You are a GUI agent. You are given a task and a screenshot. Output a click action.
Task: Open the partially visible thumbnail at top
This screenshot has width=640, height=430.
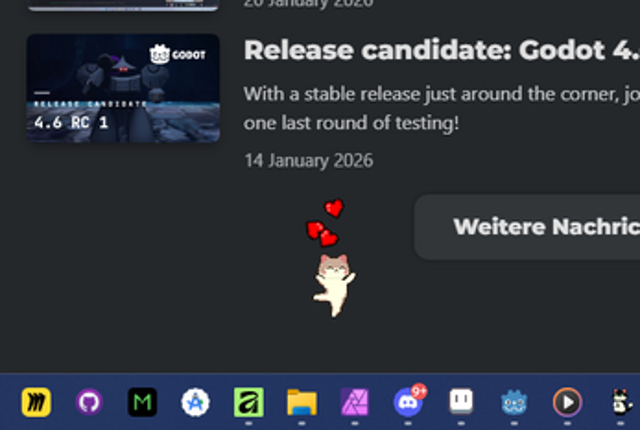[x=123, y=5]
